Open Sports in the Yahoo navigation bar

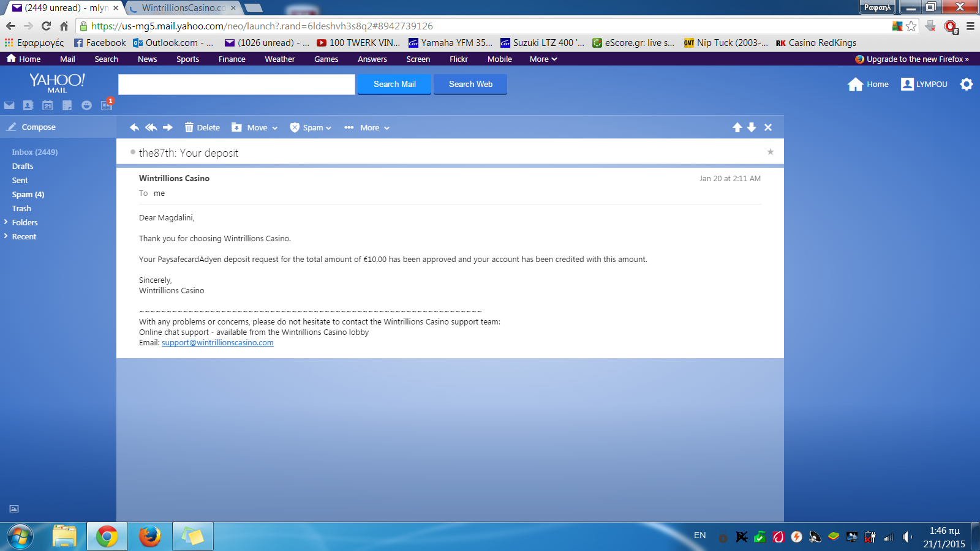pyautogui.click(x=188, y=59)
